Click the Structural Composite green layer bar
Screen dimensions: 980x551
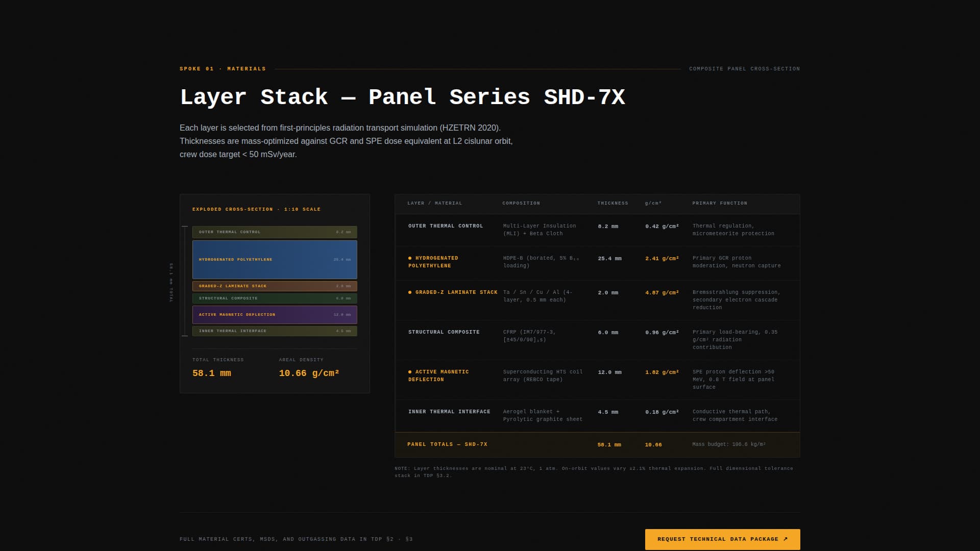(x=275, y=298)
